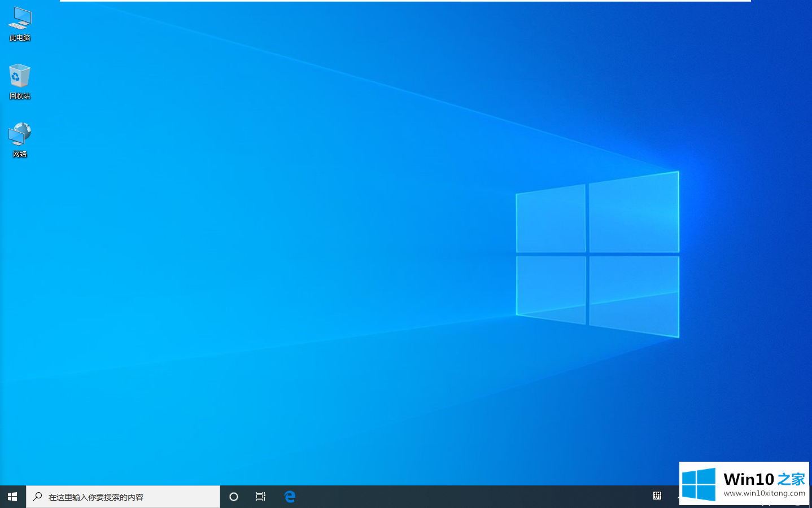This screenshot has width=812, height=508.
Task: Click an empty area of the taskbar
Action: (x=452, y=497)
